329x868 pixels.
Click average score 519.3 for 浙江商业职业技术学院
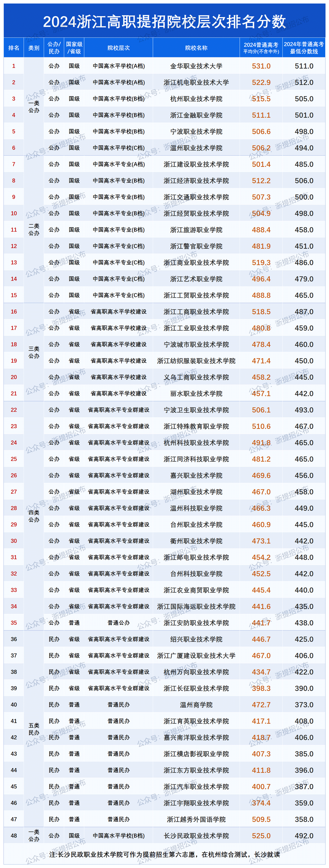tap(261, 262)
